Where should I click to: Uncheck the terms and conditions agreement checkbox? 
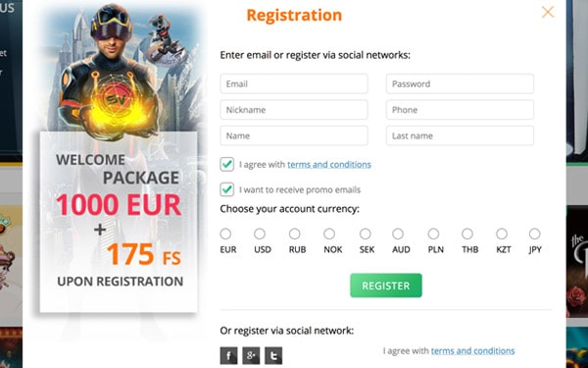(x=227, y=165)
